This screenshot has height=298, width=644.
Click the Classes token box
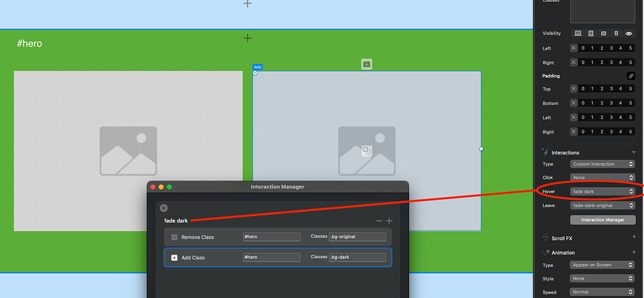(x=602, y=11)
